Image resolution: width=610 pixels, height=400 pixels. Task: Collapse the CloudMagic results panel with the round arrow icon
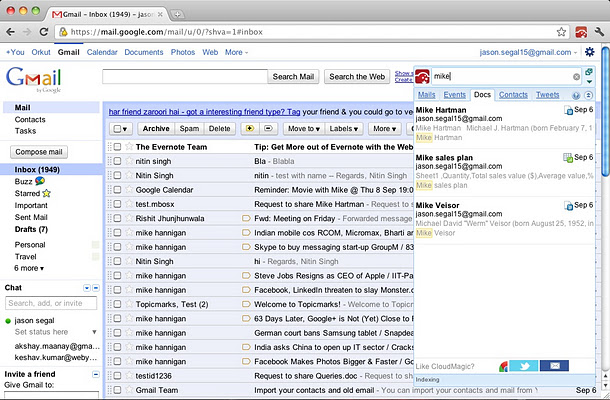point(589,95)
